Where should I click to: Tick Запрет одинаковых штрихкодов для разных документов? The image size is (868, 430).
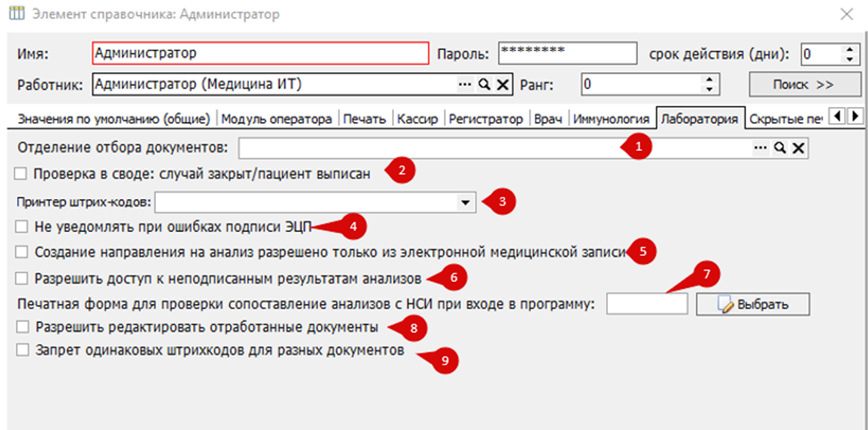click(22, 351)
